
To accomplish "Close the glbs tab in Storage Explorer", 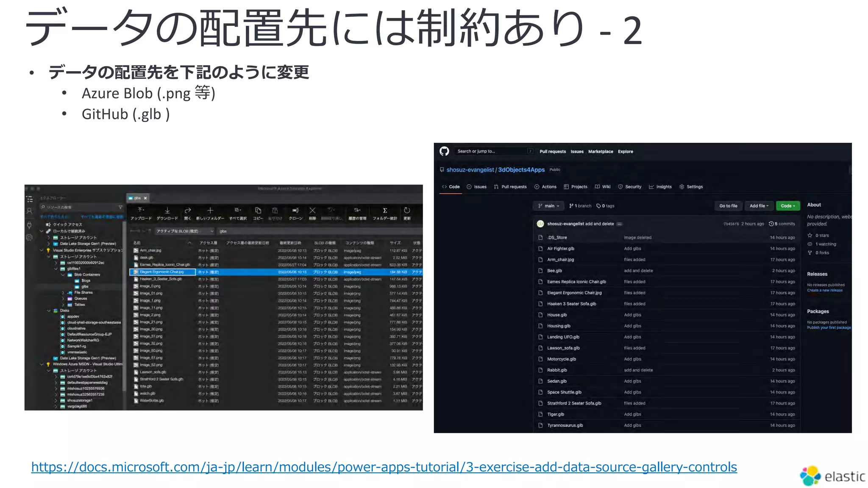I will [145, 198].
